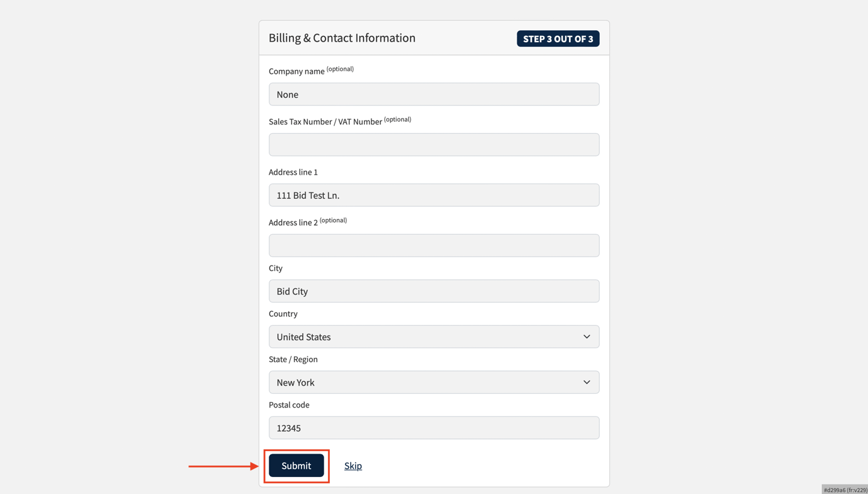
Task: Click the Billing & Contact Information heading
Action: [342, 38]
